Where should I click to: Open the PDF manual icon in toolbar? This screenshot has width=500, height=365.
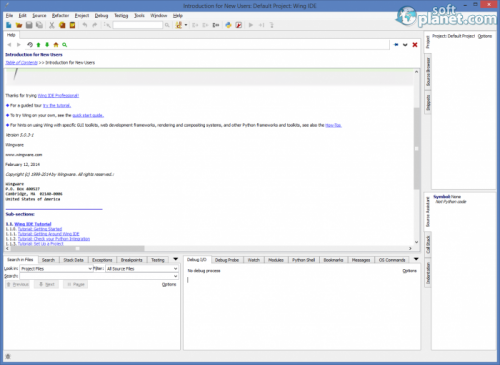(239, 25)
